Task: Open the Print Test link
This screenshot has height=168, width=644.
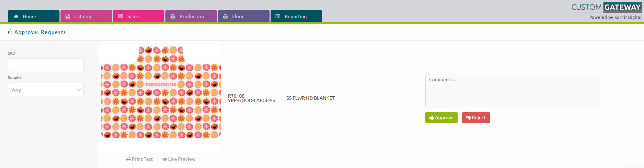Action: (140, 159)
